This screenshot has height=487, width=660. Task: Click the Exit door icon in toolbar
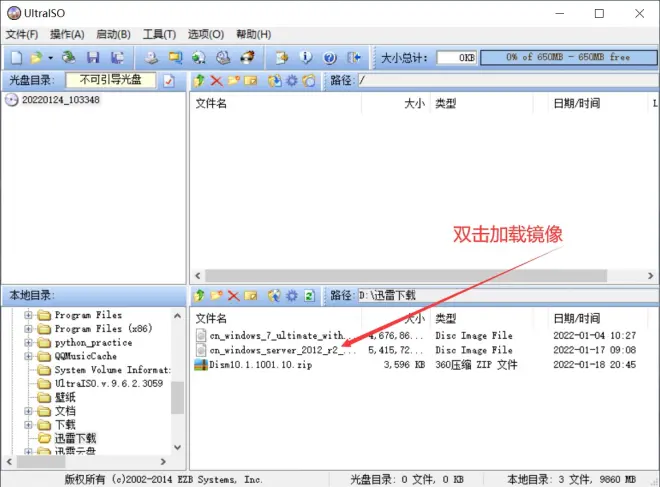point(354,58)
